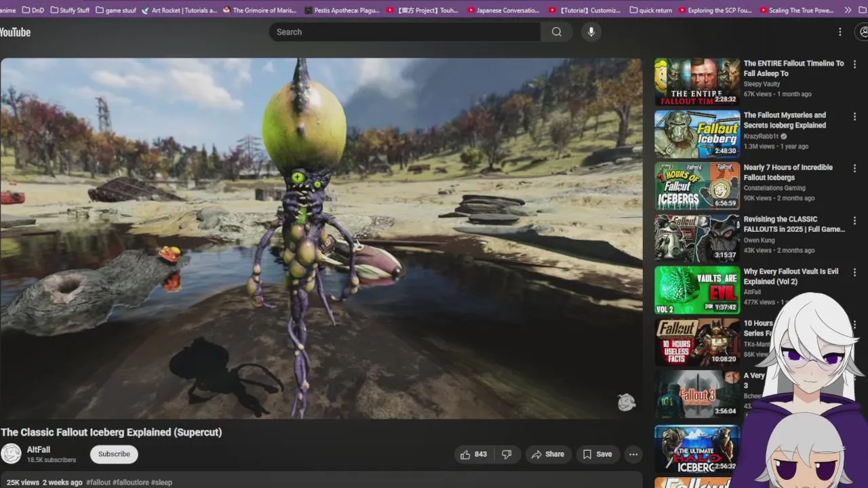Image resolution: width=868 pixels, height=488 pixels.
Task: Open 7 Hours Fallout Icebergs thumbnail
Action: click(697, 186)
